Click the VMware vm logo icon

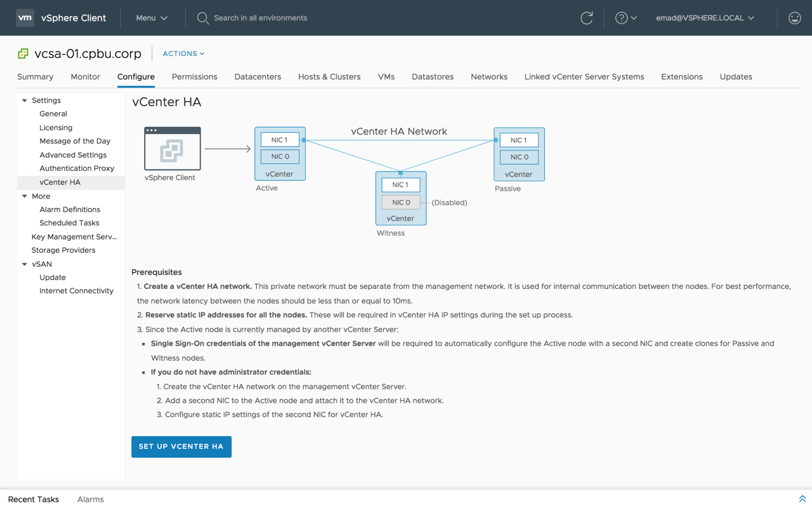[25, 18]
